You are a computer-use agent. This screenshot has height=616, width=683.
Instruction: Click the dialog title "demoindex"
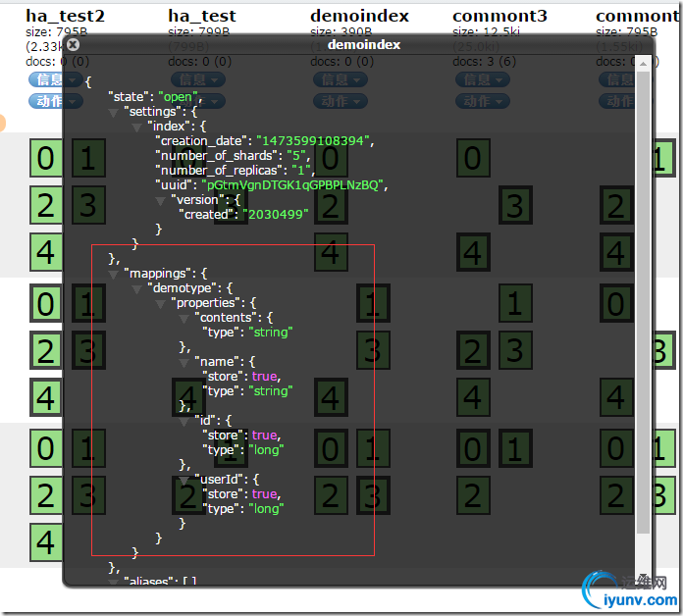[x=364, y=45]
